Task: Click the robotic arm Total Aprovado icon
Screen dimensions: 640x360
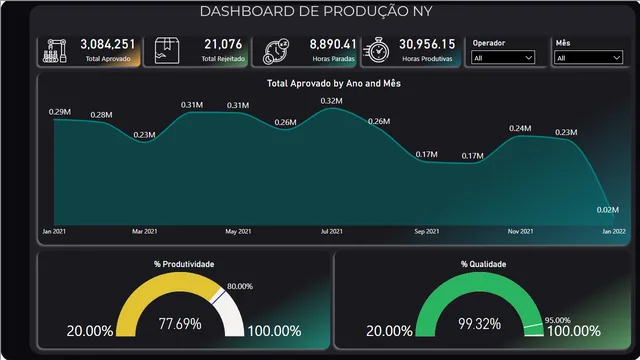Action: (55, 51)
